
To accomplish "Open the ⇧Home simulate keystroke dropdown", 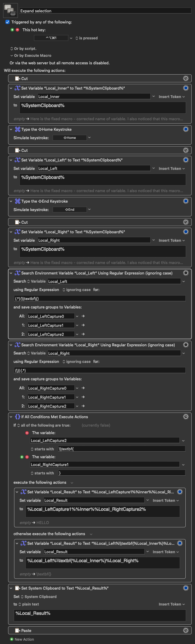I will click(x=89, y=138).
